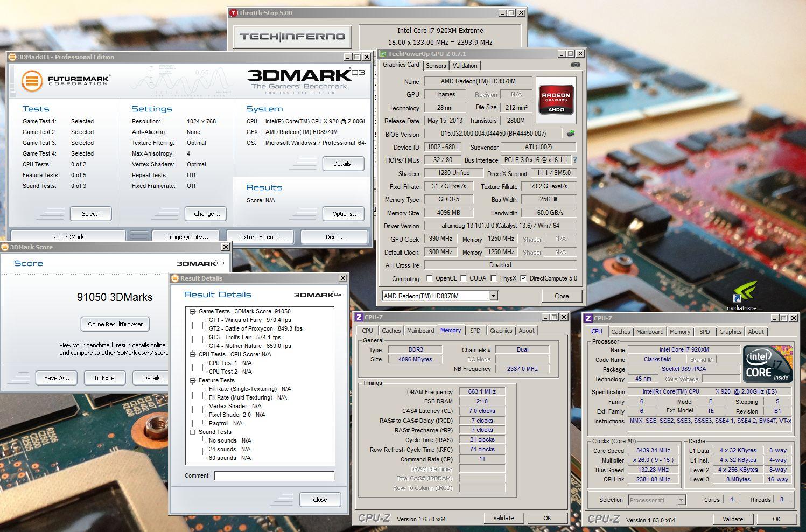Click the TechInferno logo in ThrottleStop

(292, 37)
